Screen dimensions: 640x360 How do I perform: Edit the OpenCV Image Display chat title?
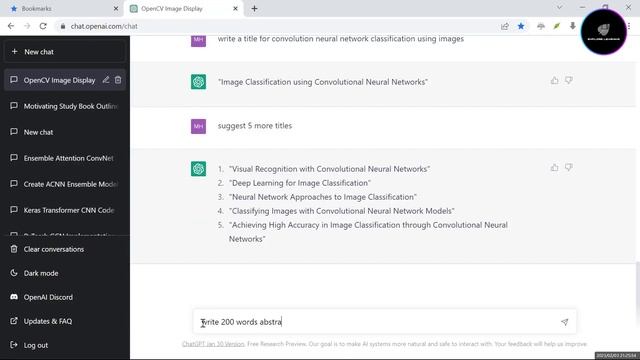106,80
